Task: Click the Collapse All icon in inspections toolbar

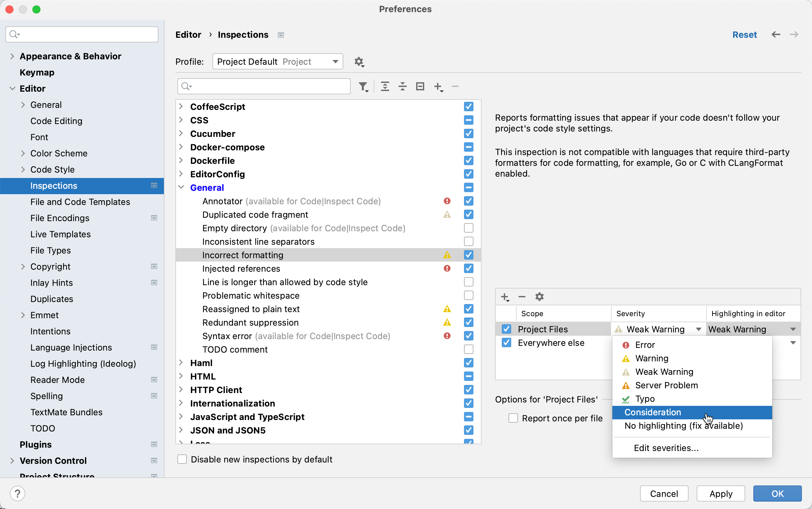Action: [402, 87]
